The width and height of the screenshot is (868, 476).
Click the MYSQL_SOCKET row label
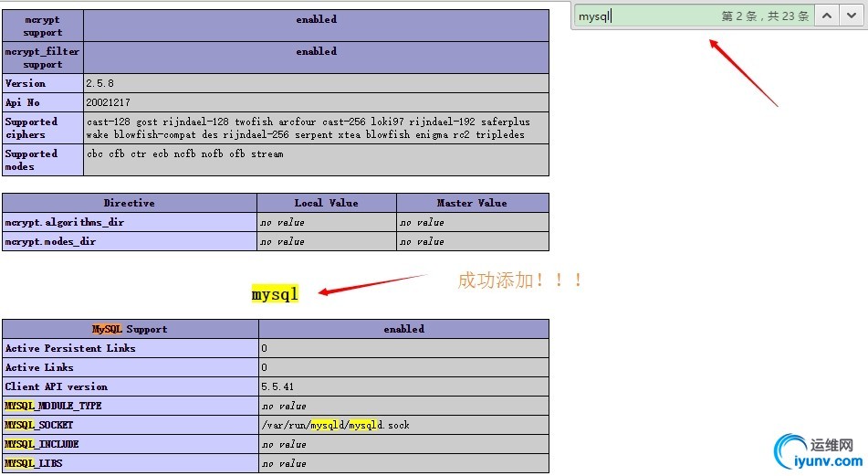click(38, 425)
